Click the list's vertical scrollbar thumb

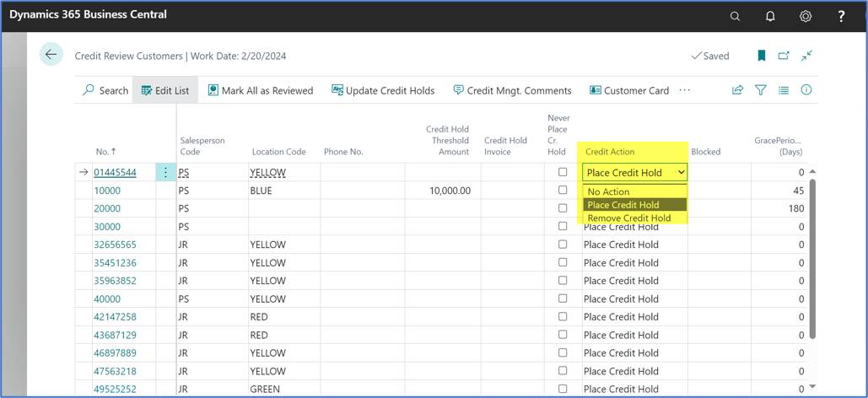(812, 257)
